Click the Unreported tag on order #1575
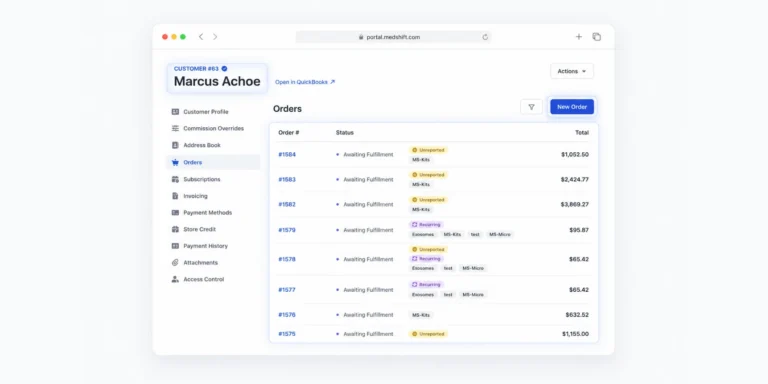The height and width of the screenshot is (384, 768). [x=429, y=334]
